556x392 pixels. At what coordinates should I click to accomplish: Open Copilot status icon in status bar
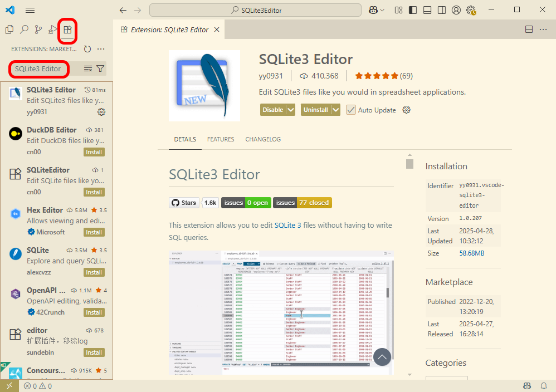point(527,386)
